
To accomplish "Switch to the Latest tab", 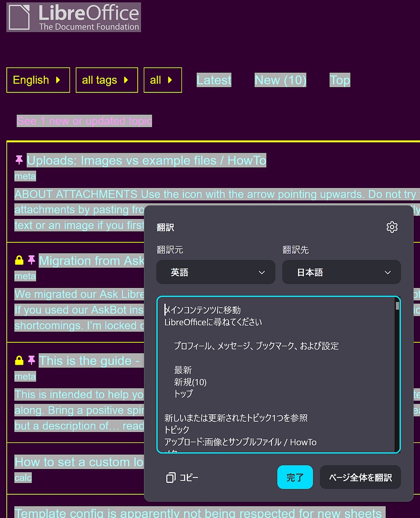I will click(x=214, y=80).
